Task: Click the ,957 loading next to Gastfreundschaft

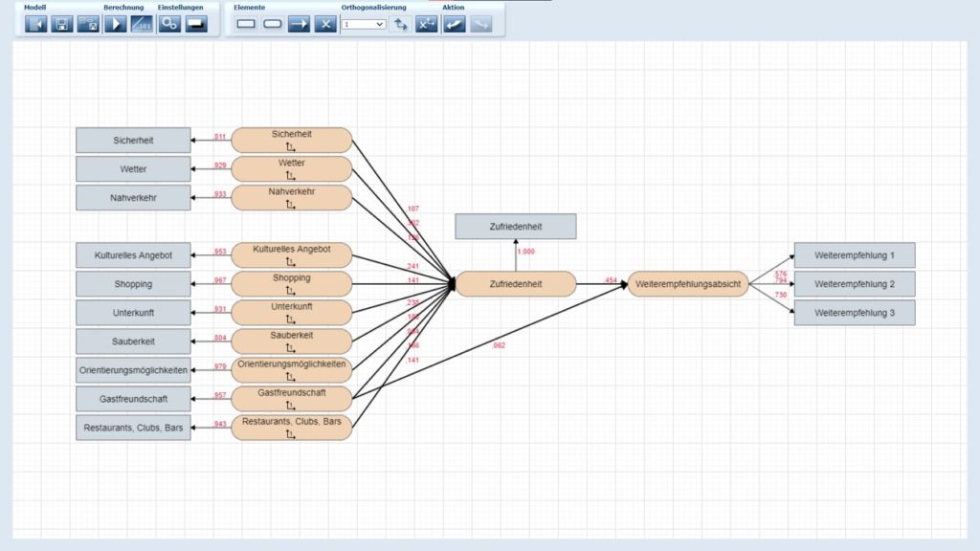Action: [x=220, y=395]
